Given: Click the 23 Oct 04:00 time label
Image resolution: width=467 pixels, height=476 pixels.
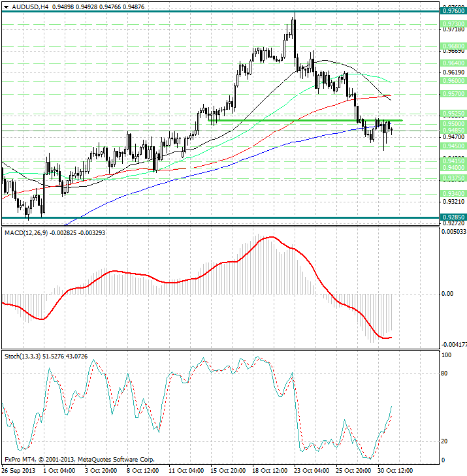Looking at the screenshot, I should [312, 471].
